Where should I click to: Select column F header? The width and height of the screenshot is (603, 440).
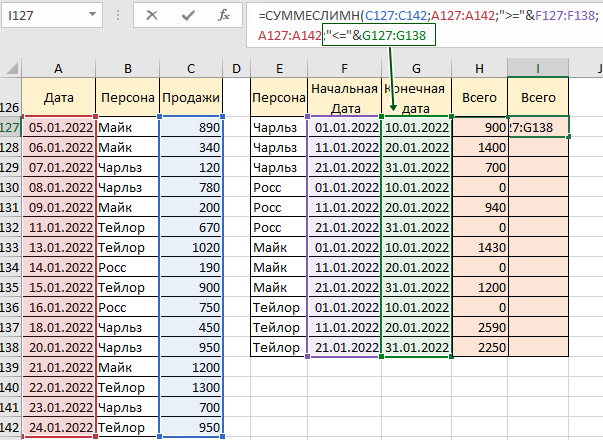point(345,68)
